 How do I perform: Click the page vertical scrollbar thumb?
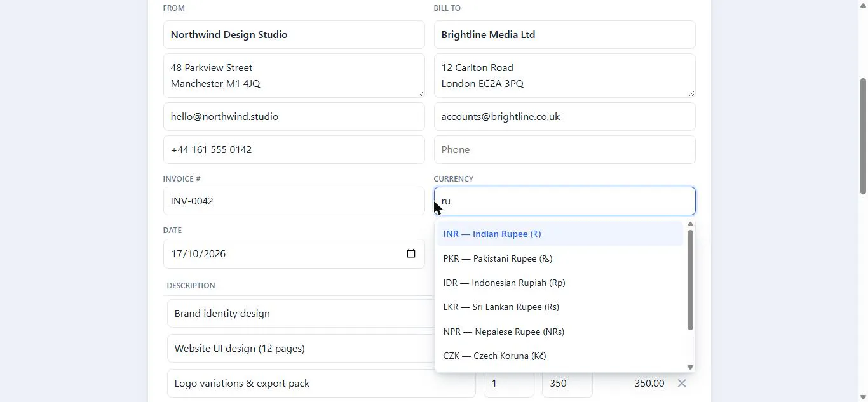[x=863, y=136]
